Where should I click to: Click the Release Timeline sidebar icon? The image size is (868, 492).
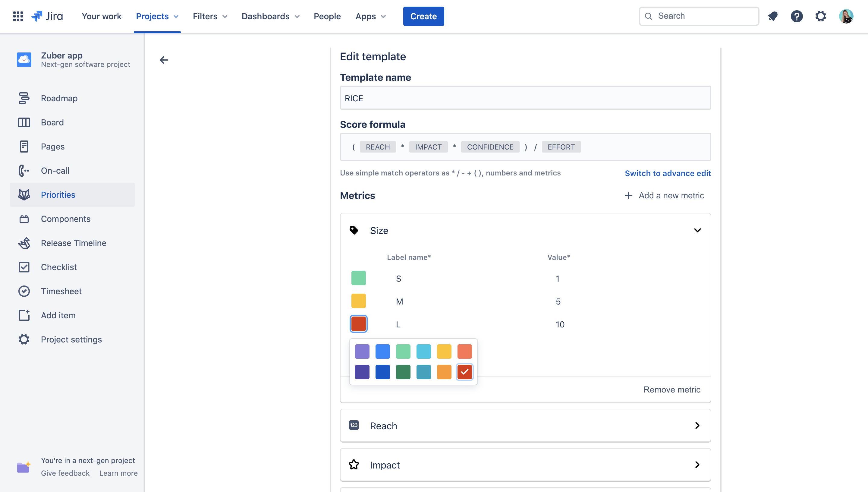[x=24, y=243]
